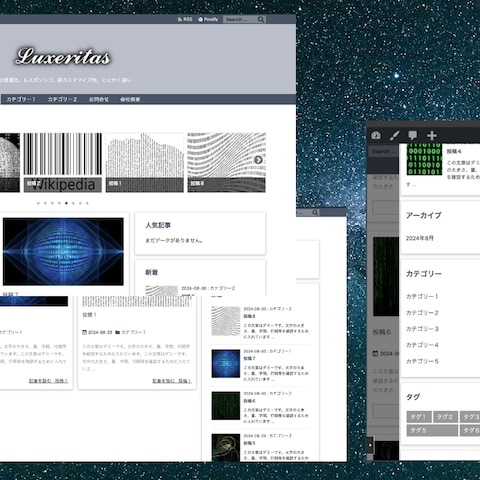The image size is (480, 480).
Task: Open the カテゴリー2 navigation menu item
Action: tap(62, 99)
